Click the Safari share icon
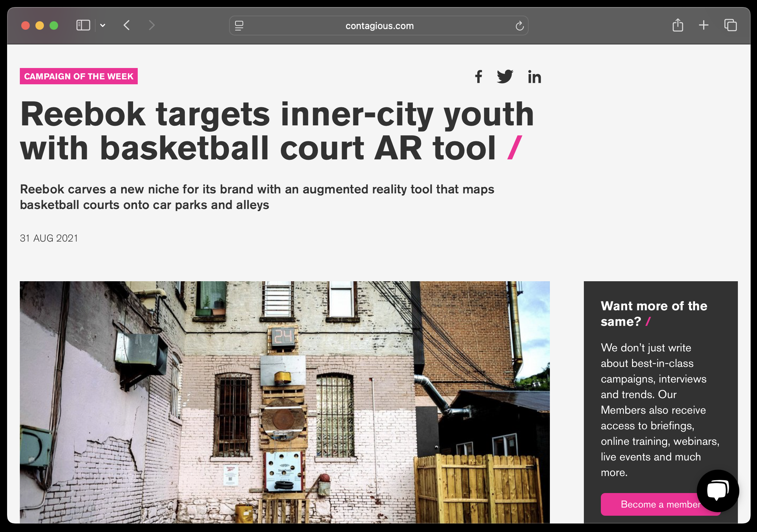 point(678,26)
